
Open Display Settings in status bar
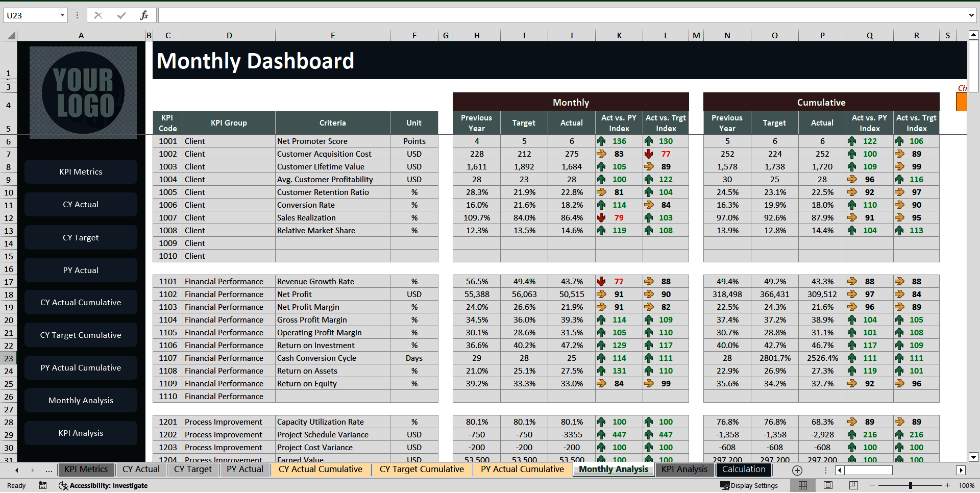click(749, 485)
